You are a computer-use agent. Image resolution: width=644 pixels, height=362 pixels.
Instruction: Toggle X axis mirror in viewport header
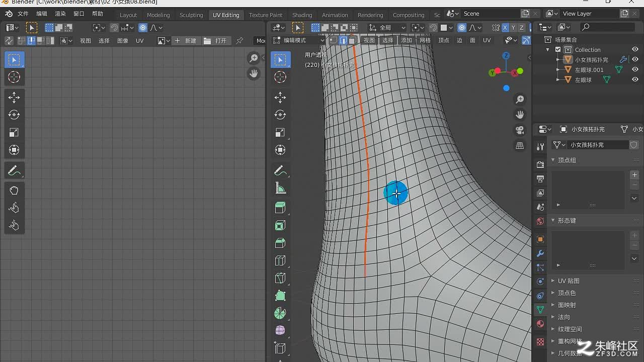[x=505, y=28]
